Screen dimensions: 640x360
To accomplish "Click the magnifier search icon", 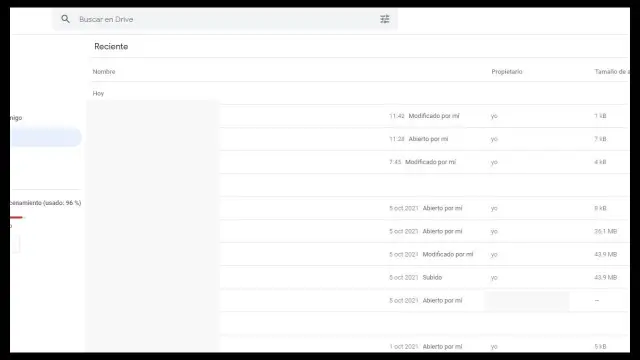I will 65,19.
